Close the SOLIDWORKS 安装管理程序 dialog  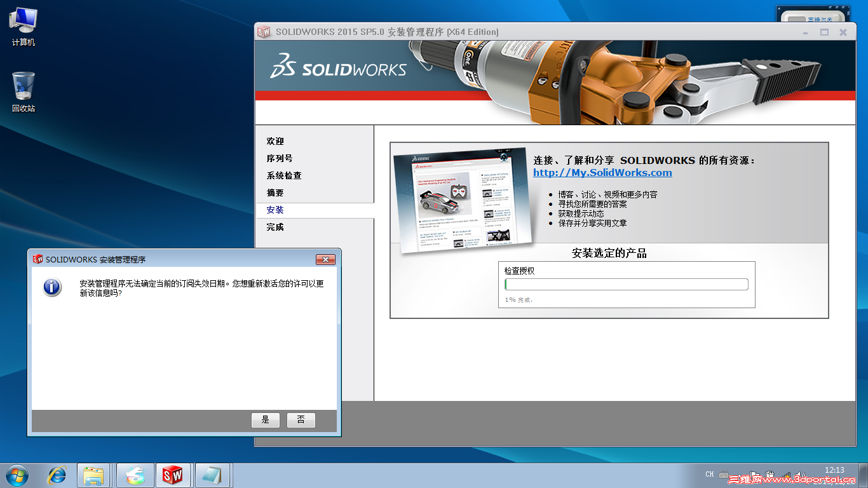(x=325, y=259)
